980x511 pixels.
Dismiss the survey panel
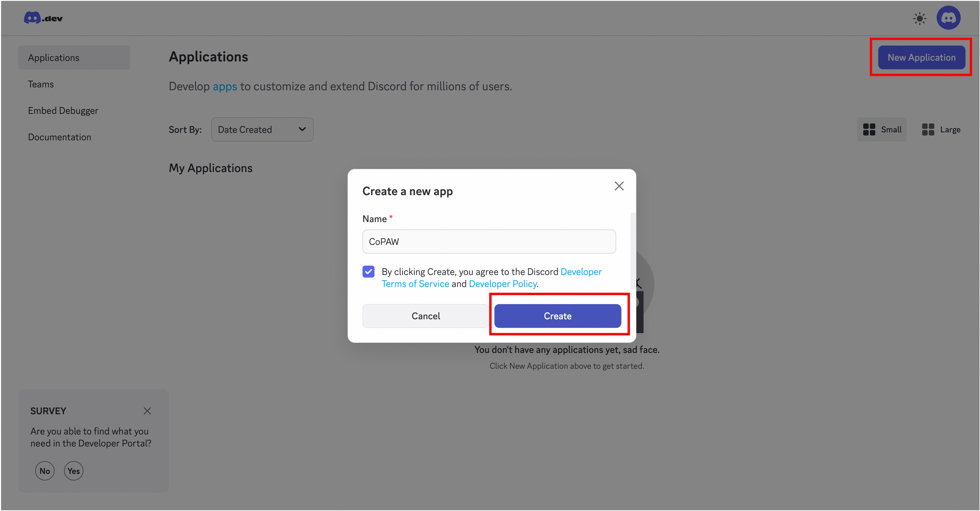[148, 411]
